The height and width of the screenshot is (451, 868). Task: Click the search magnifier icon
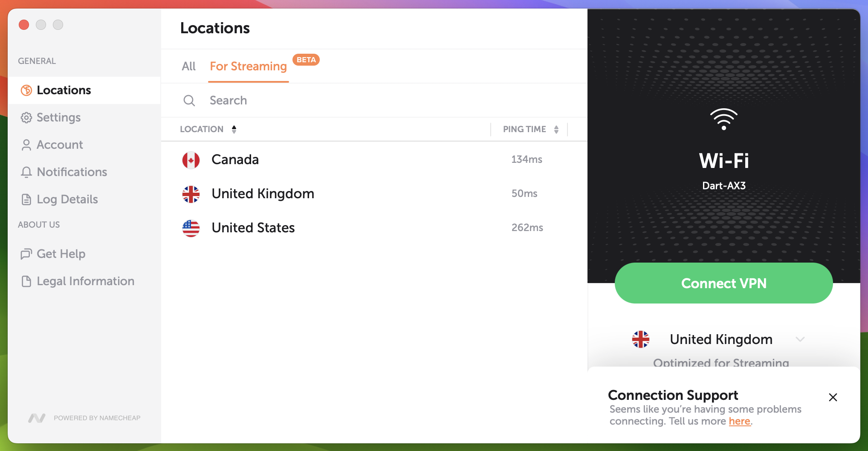(x=189, y=101)
